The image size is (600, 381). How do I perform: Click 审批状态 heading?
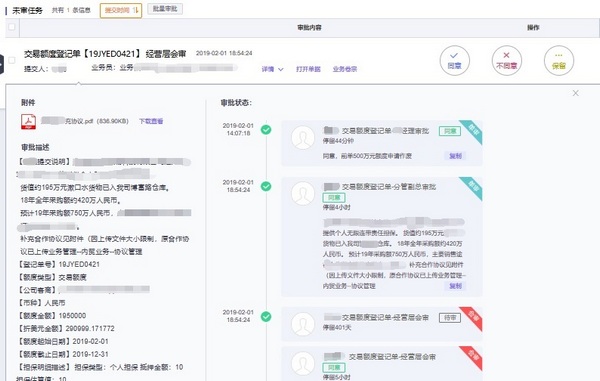pos(236,103)
